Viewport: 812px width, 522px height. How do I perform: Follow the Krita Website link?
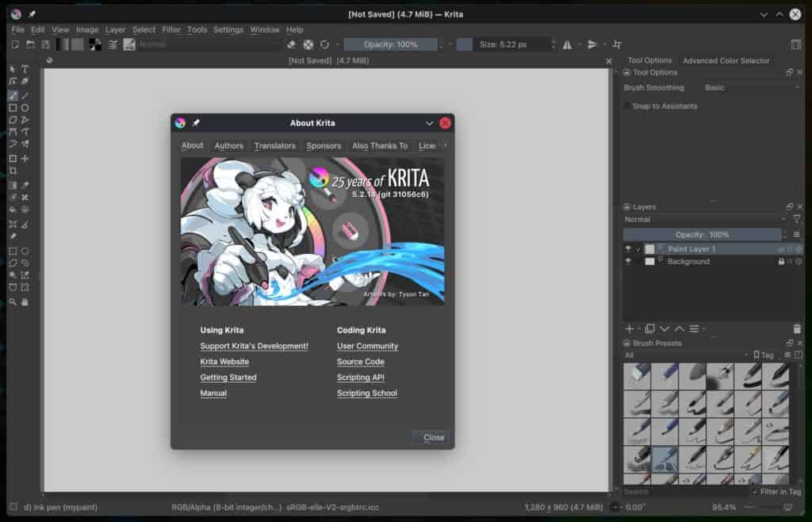click(x=224, y=361)
